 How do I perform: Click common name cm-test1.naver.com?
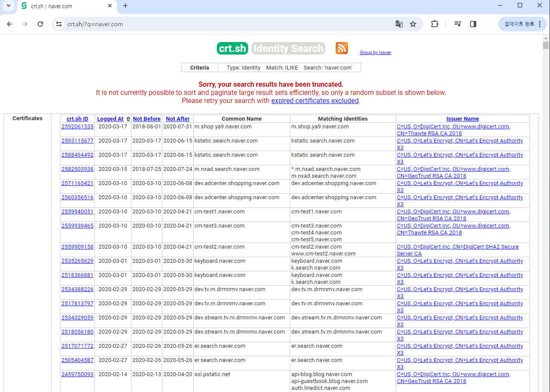(x=219, y=212)
